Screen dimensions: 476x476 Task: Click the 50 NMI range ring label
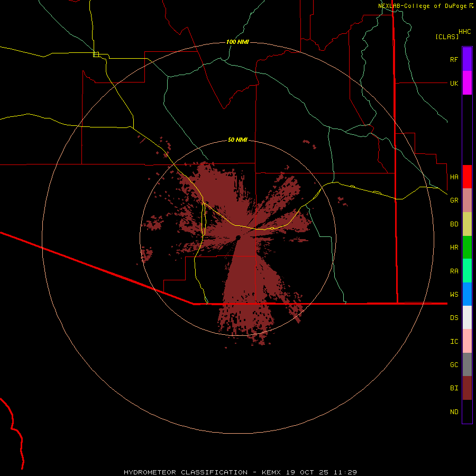tap(237, 140)
